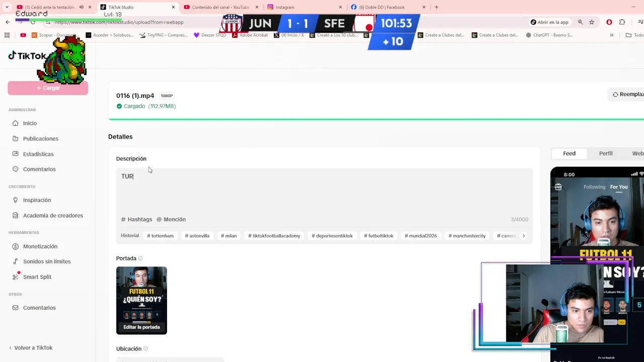
Task: Click the Portada info icon
Action: pos(140,258)
